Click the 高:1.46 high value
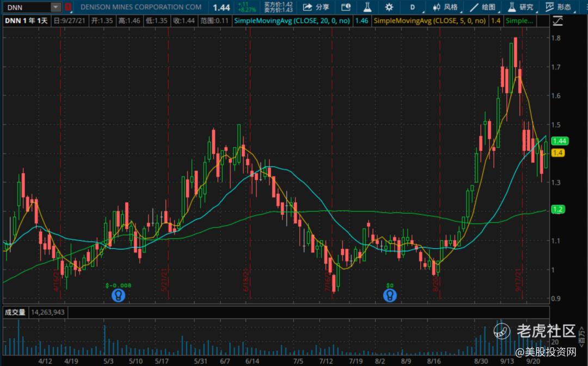The width and height of the screenshot is (588, 366). [130, 21]
